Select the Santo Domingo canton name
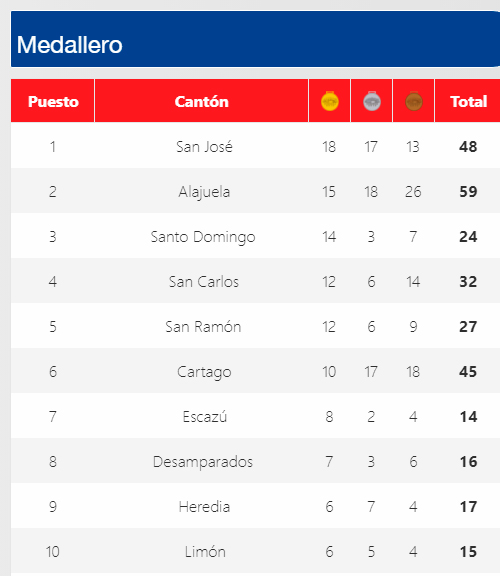500x576 pixels. (x=203, y=237)
